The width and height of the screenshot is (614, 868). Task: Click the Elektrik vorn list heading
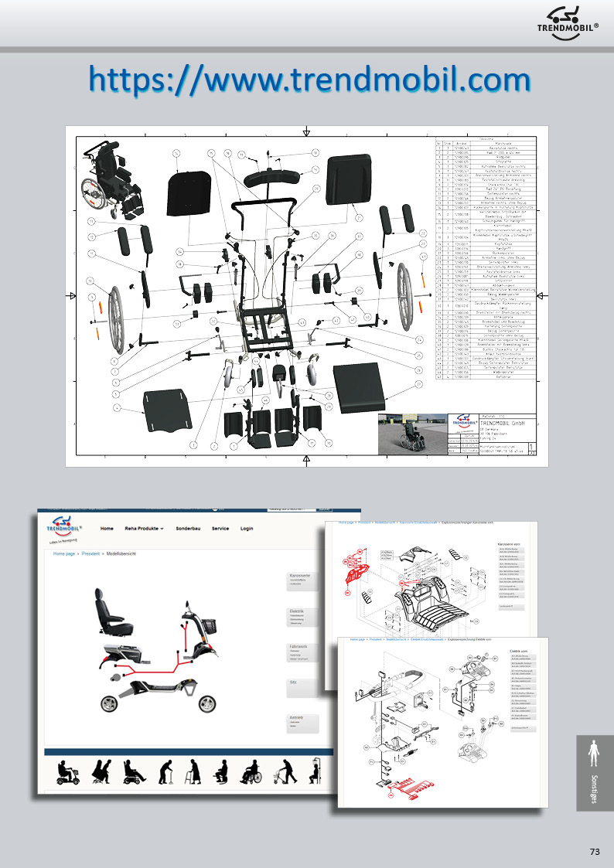pyautogui.click(x=519, y=651)
